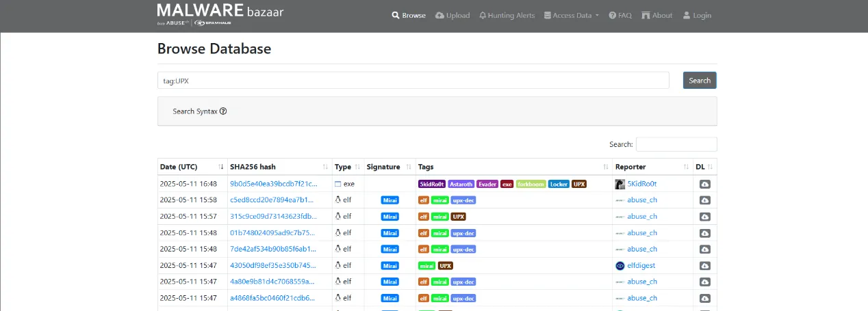Sort table by Signature column
Screen dimensions: 868x311
pos(390,167)
